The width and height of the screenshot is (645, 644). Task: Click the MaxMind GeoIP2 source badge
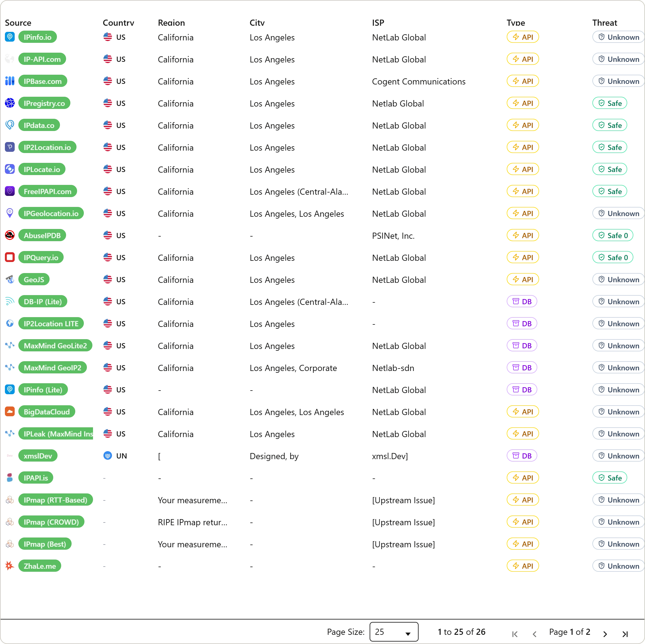pos(52,367)
